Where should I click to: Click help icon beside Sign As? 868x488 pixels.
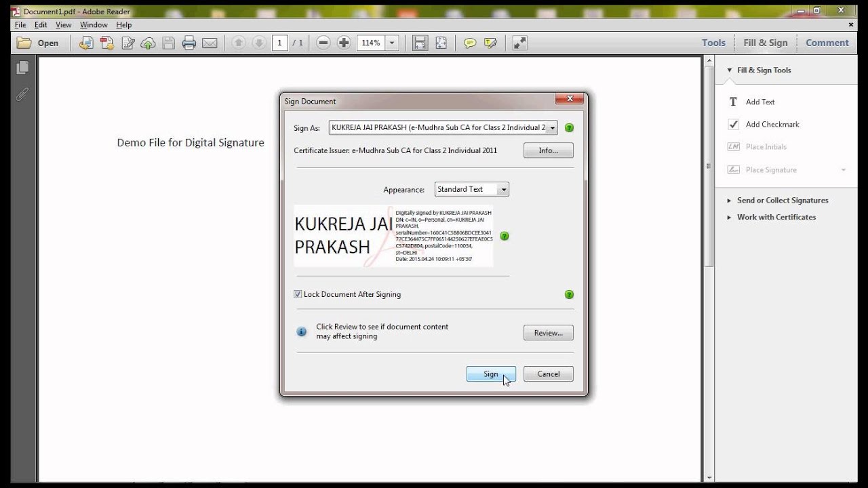click(x=569, y=127)
